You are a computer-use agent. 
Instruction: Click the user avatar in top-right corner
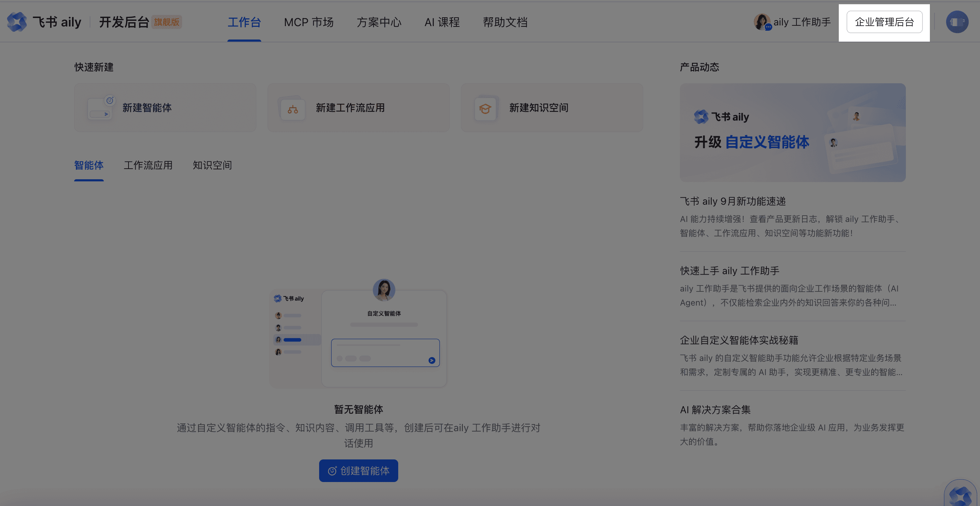point(957,22)
